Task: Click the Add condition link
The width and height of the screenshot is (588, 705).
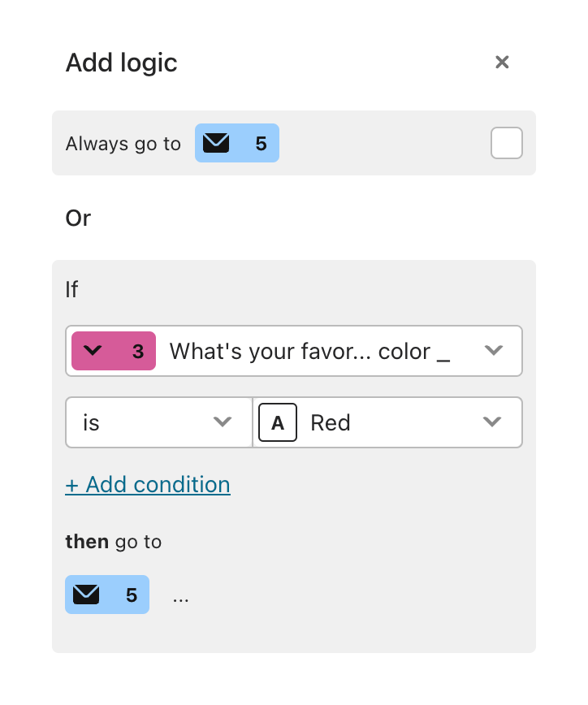Action: point(148,484)
